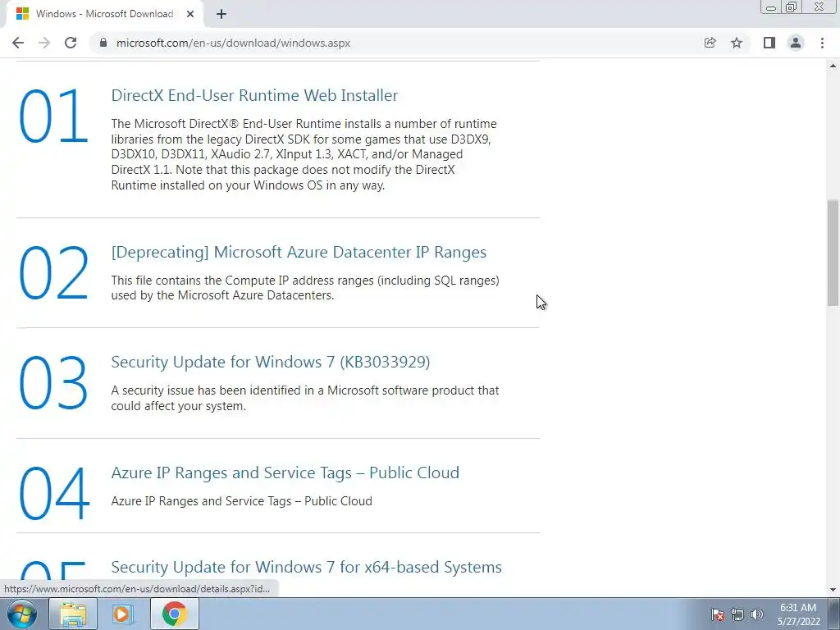
Task: Click the scrollbar up arrow
Action: (833, 66)
